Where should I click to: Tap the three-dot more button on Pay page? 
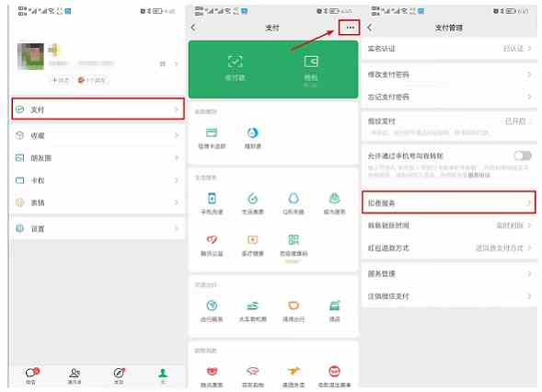coord(350,28)
